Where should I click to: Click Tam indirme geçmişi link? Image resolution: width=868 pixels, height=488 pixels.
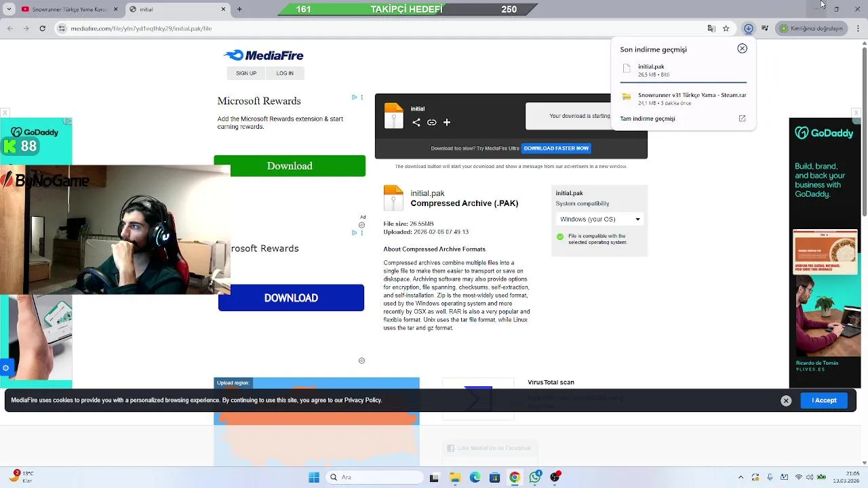point(648,119)
